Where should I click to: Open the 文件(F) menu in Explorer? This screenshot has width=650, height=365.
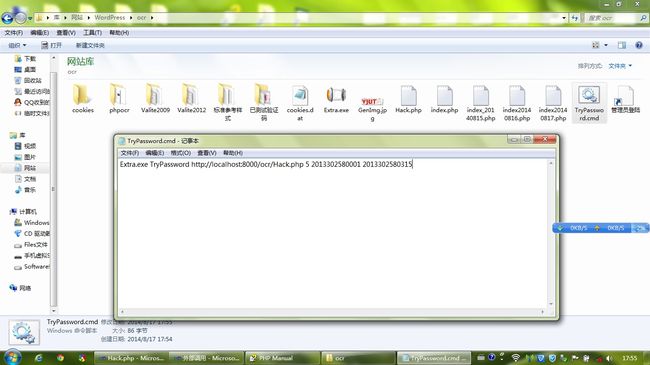coord(13,32)
